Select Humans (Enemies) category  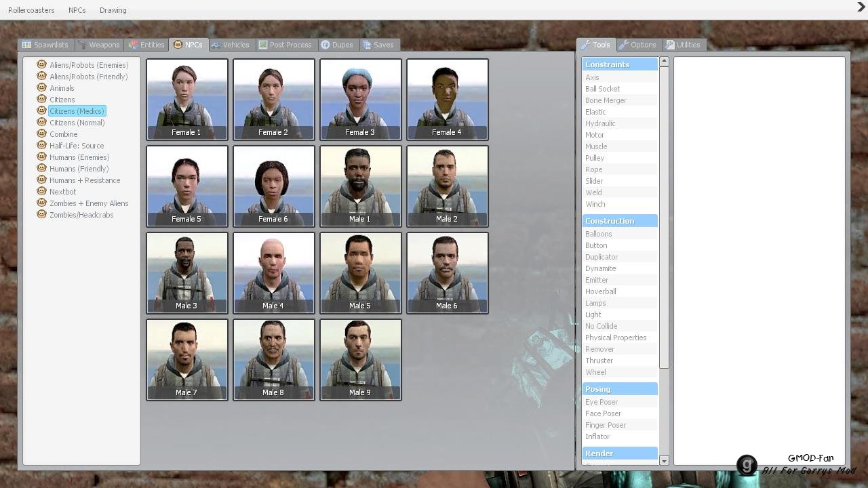click(79, 157)
